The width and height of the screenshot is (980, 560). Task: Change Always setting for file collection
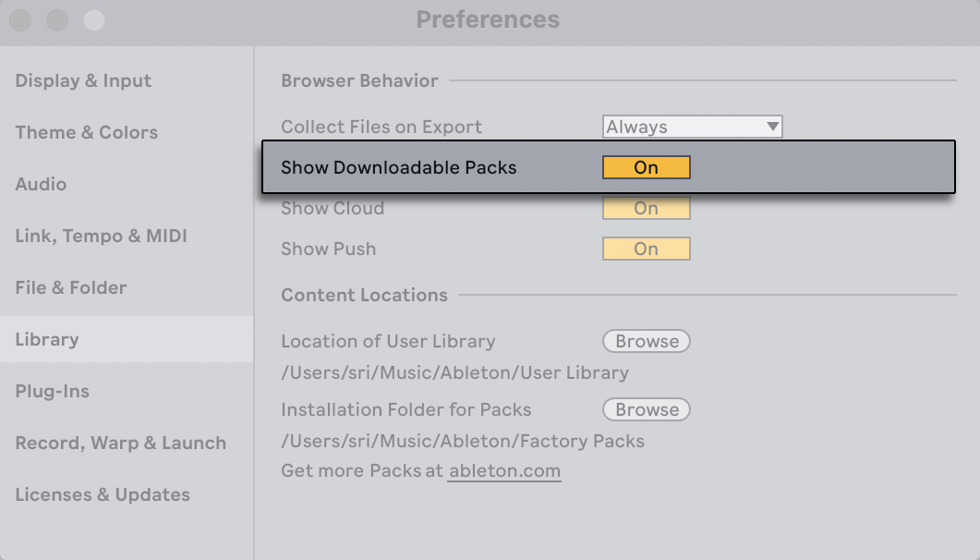point(692,127)
